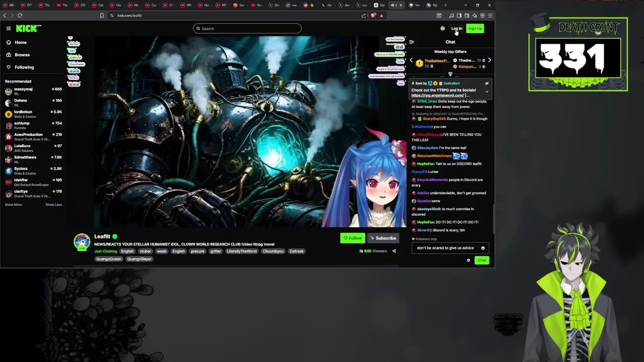Go back in browser history

(5, 16)
